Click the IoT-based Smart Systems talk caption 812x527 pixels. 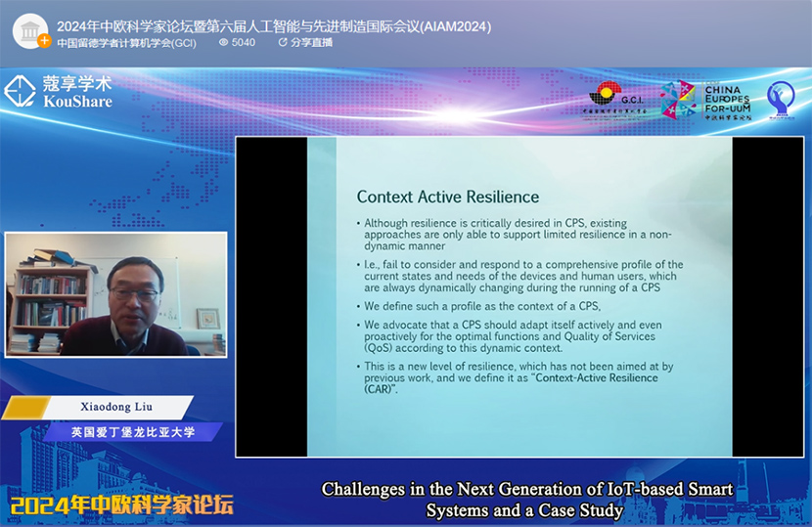tap(526, 499)
